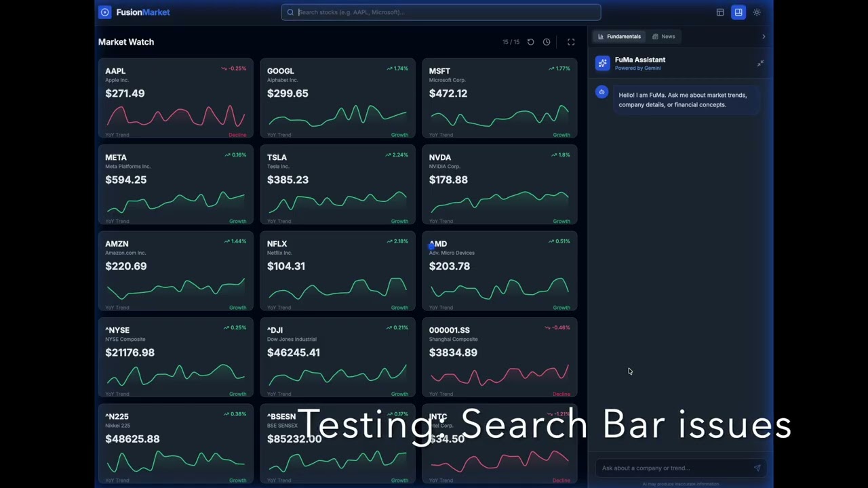
Task: Select the META ticker
Action: pos(116,157)
